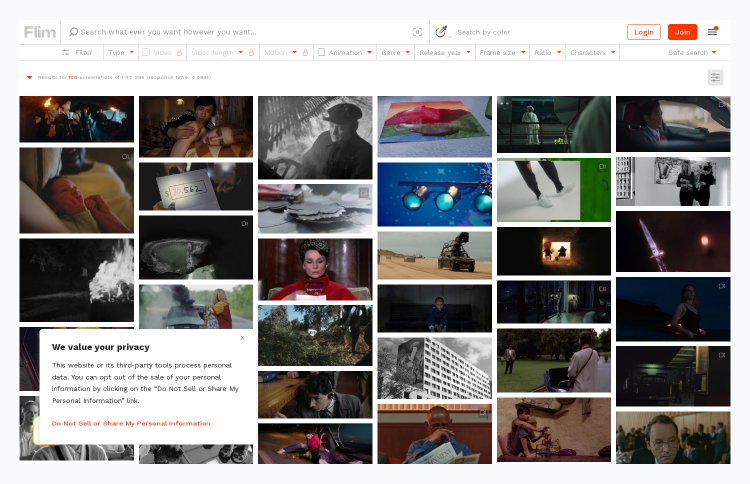Expand the Type dropdown
The height and width of the screenshot is (484, 750).
click(x=120, y=52)
